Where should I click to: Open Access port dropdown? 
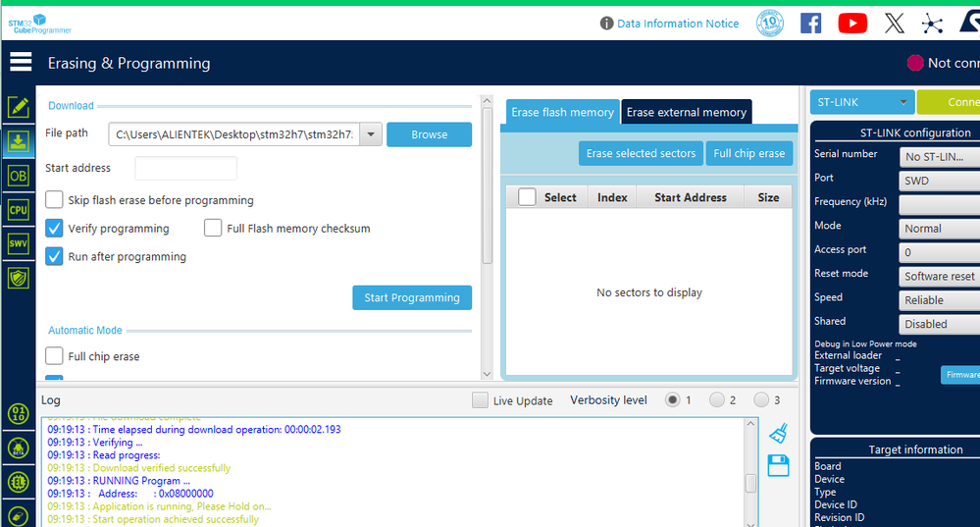(940, 252)
